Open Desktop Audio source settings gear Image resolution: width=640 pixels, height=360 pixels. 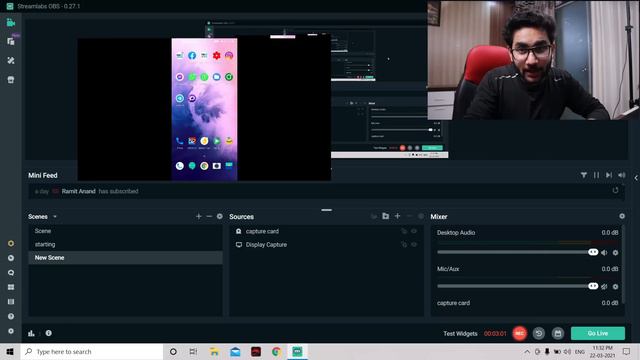(x=616, y=253)
